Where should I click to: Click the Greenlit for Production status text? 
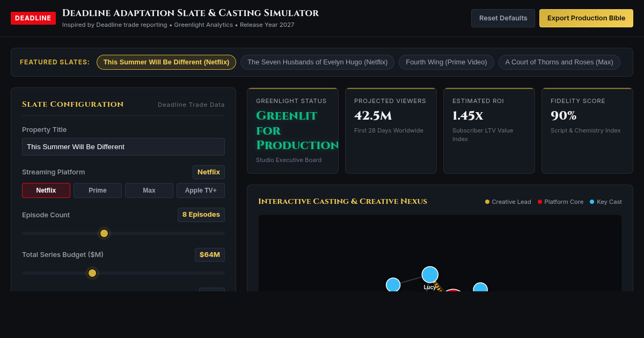tap(297, 130)
